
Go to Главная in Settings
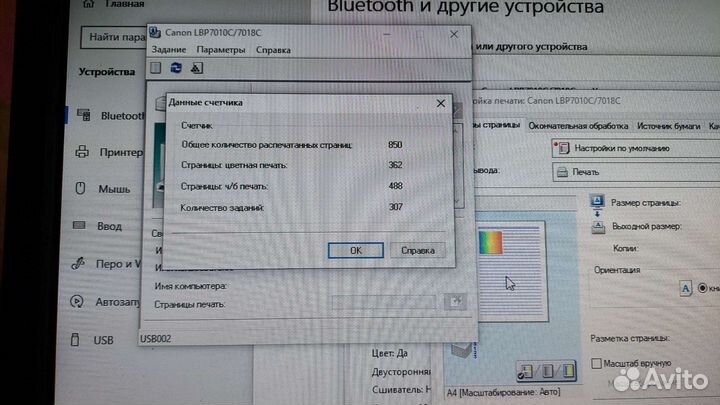point(115,4)
